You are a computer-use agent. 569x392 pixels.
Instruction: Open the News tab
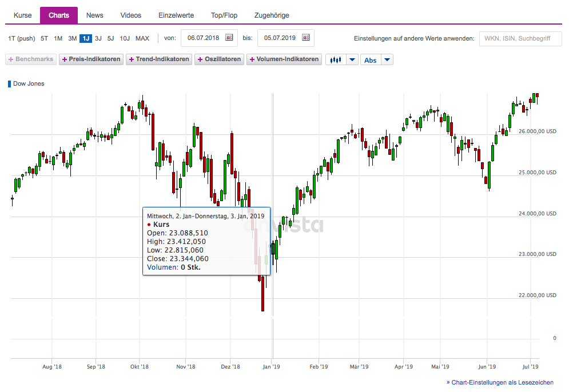(x=95, y=15)
